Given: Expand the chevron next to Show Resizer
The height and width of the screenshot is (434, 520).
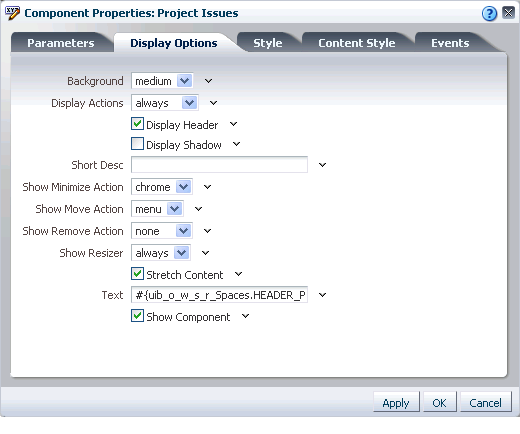Looking at the screenshot, I should point(205,253).
